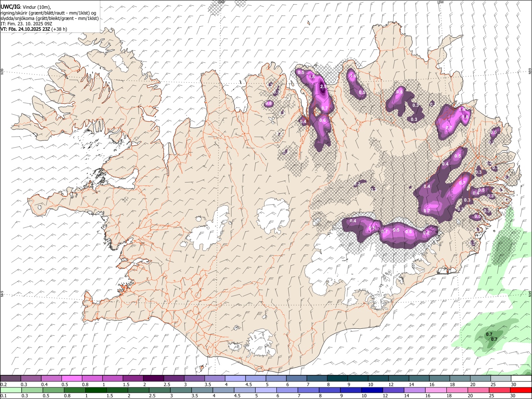The image size is (532, 399).
Task: Click the 'VT: Fös. 24.10.2025 23Z (+38 h)' line
Action: pos(34,29)
